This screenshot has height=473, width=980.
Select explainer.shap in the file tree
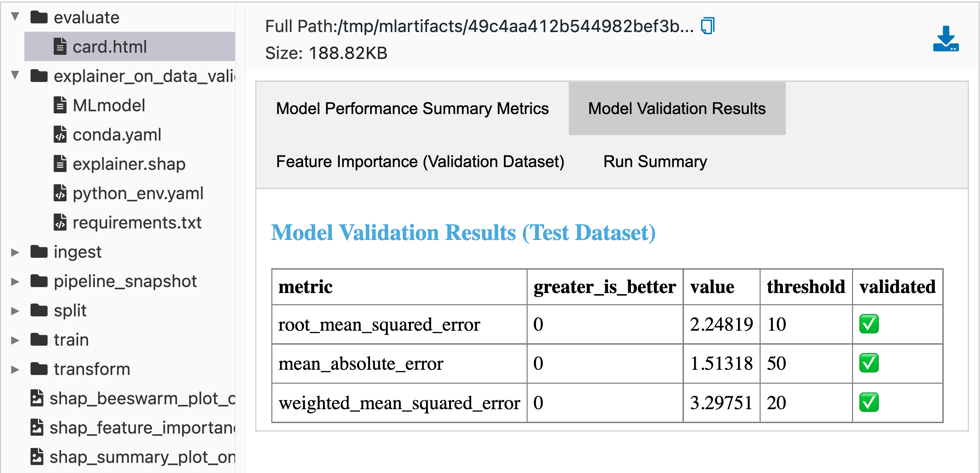[129, 164]
